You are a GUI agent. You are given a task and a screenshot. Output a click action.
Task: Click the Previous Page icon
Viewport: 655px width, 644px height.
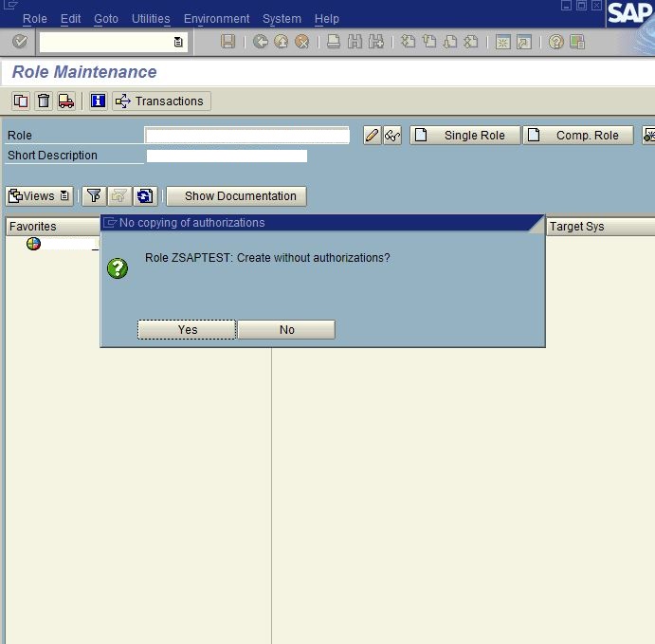(x=429, y=42)
